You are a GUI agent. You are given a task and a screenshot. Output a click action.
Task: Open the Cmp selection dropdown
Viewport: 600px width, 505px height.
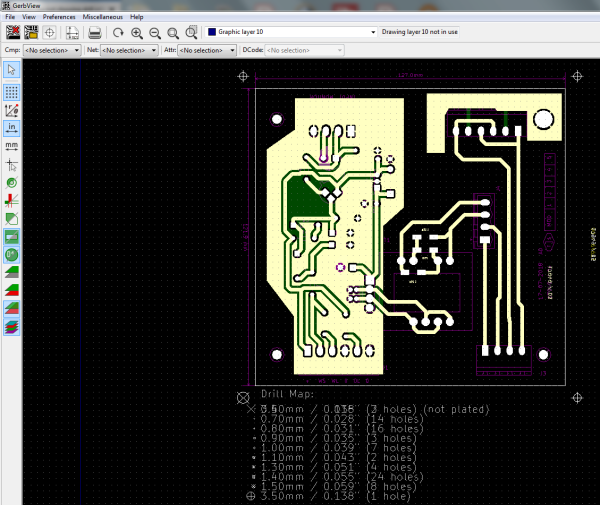tap(49, 49)
